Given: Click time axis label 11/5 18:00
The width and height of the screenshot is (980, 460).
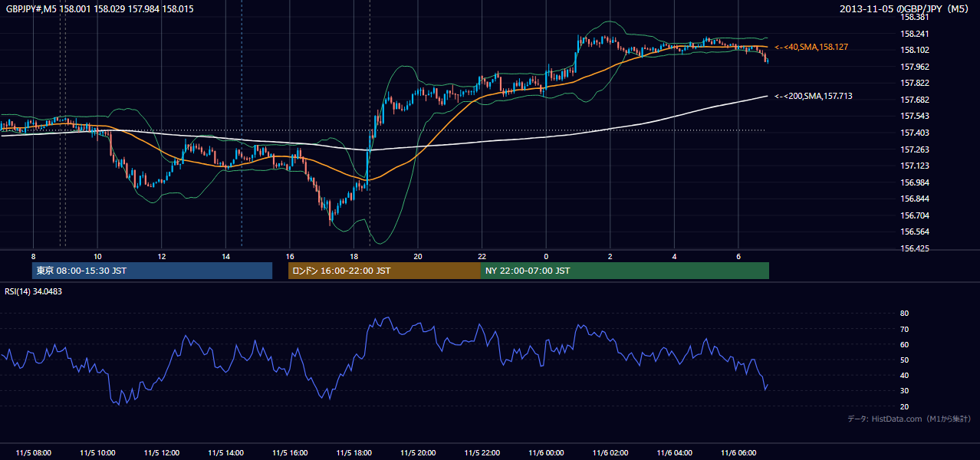Looking at the screenshot, I should (x=354, y=452).
